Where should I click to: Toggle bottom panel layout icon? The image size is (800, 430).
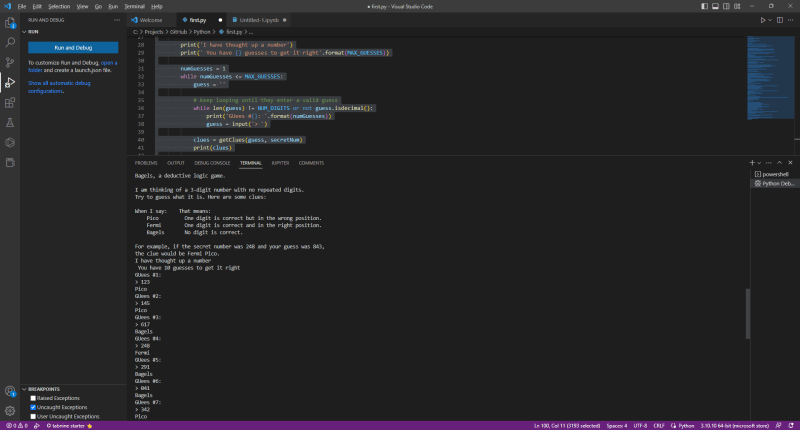coord(715,6)
